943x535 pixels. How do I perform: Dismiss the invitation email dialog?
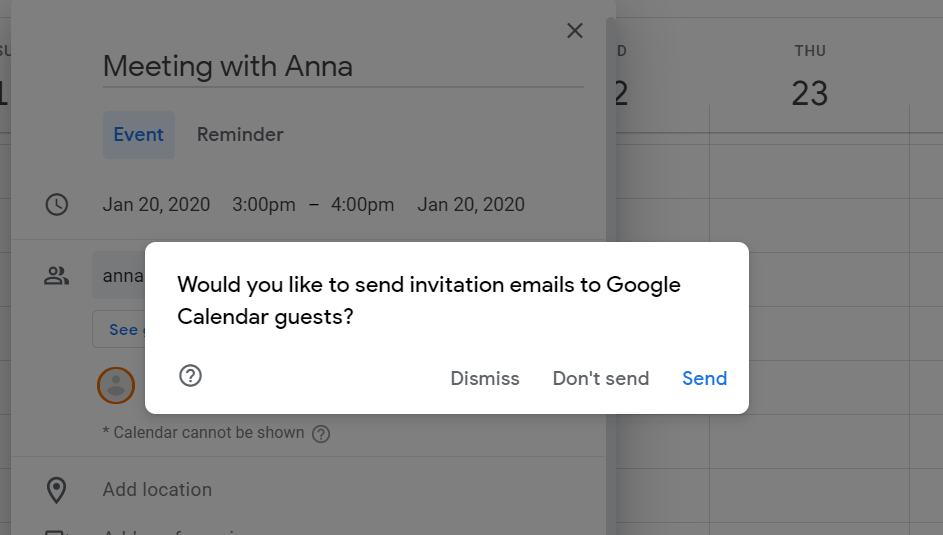pyautogui.click(x=485, y=378)
